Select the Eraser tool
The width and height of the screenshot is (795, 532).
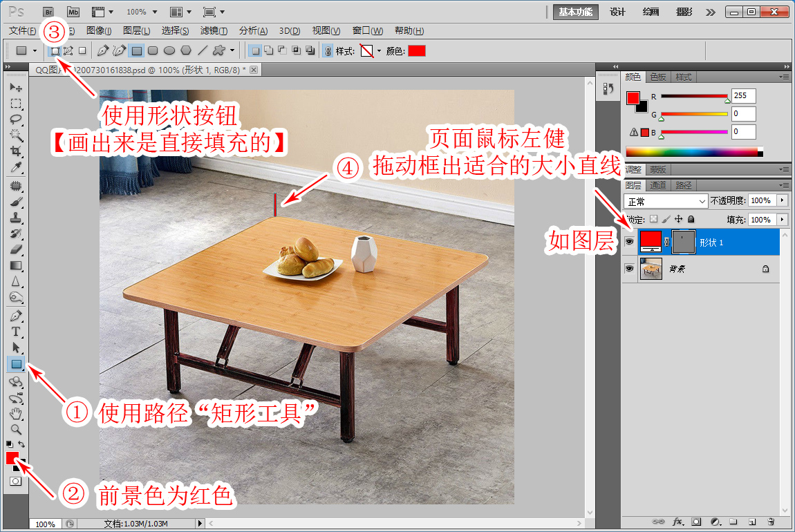click(x=16, y=249)
